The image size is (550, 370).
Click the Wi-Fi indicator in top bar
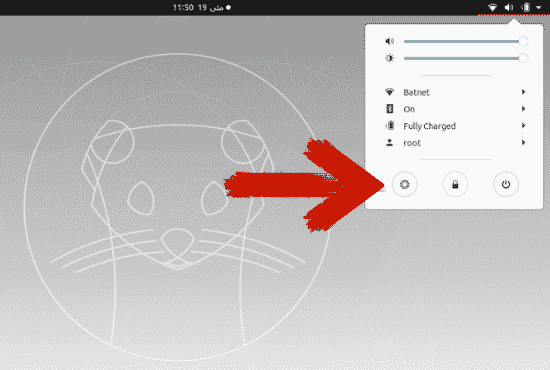492,7
